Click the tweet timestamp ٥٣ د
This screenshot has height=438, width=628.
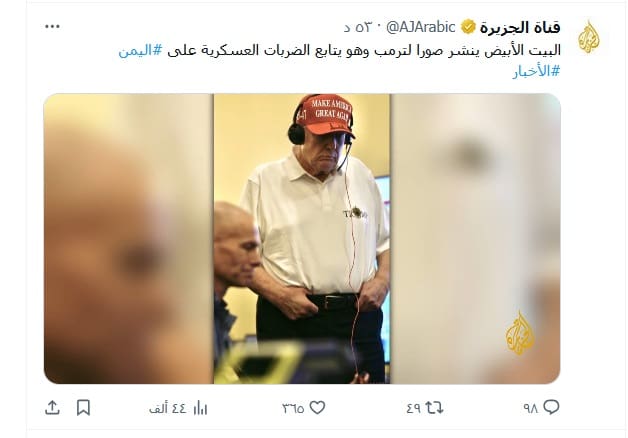(357, 28)
